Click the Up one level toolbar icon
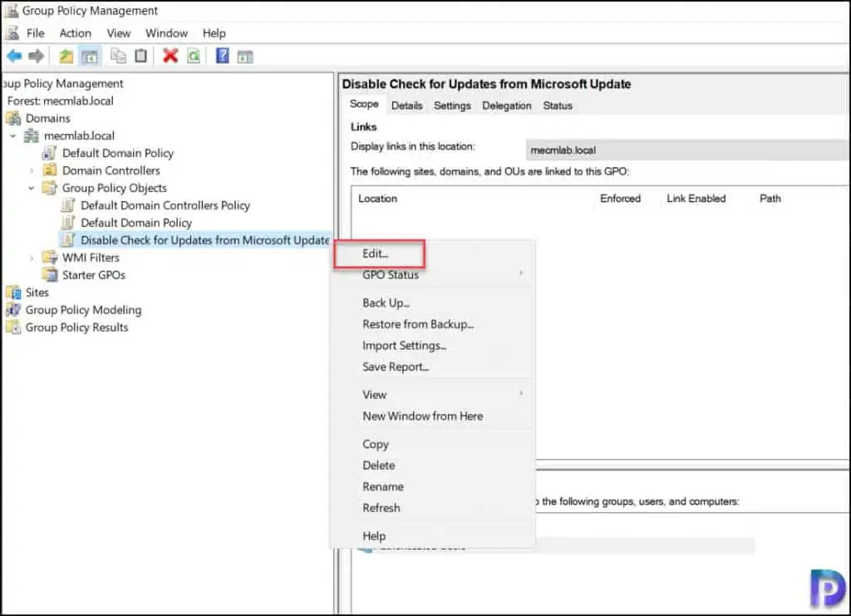This screenshot has height=616, width=851. pos(66,56)
